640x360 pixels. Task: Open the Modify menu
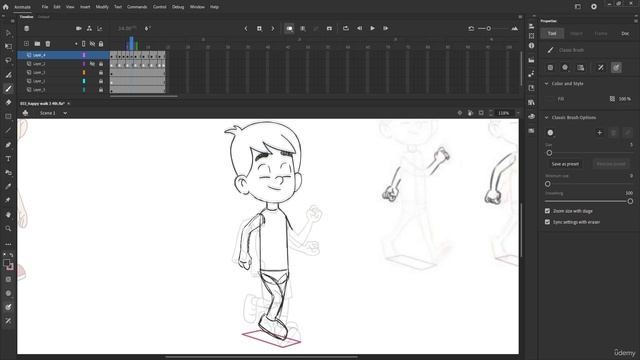(x=102, y=7)
